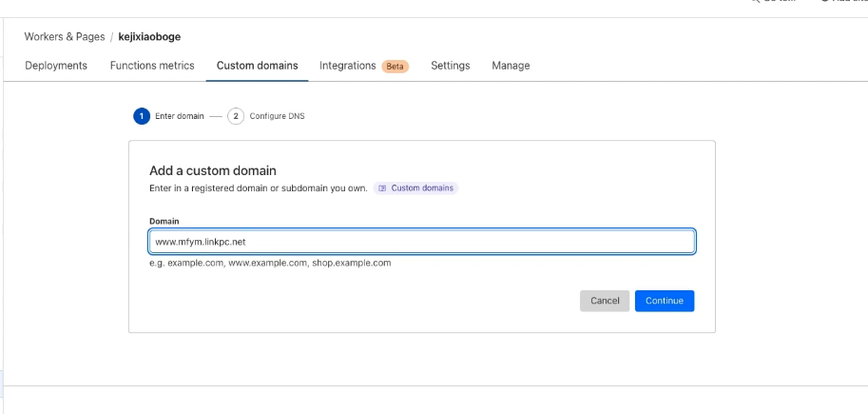Click the kejixiaoboge project name breadcrumb
This screenshot has height=414, width=868.
click(x=149, y=37)
